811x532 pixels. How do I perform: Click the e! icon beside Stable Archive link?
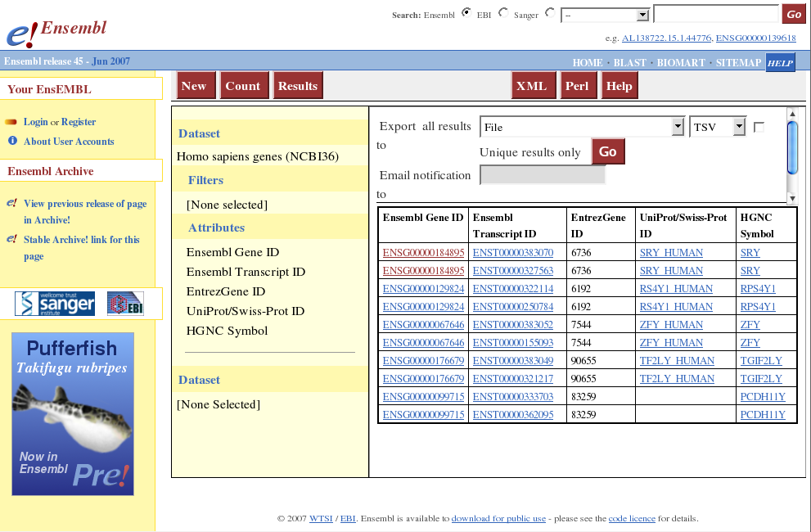11,239
